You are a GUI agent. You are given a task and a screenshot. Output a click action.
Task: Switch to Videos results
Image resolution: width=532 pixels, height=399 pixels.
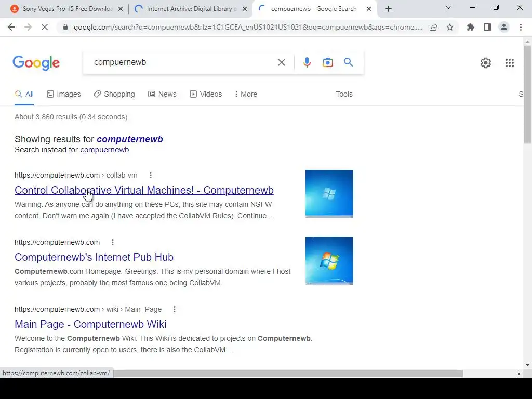pos(206,94)
